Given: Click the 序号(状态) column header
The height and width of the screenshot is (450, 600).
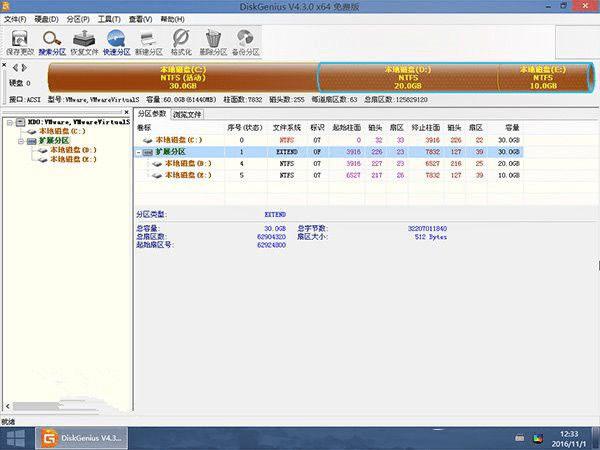Looking at the screenshot, I should click(245, 128).
